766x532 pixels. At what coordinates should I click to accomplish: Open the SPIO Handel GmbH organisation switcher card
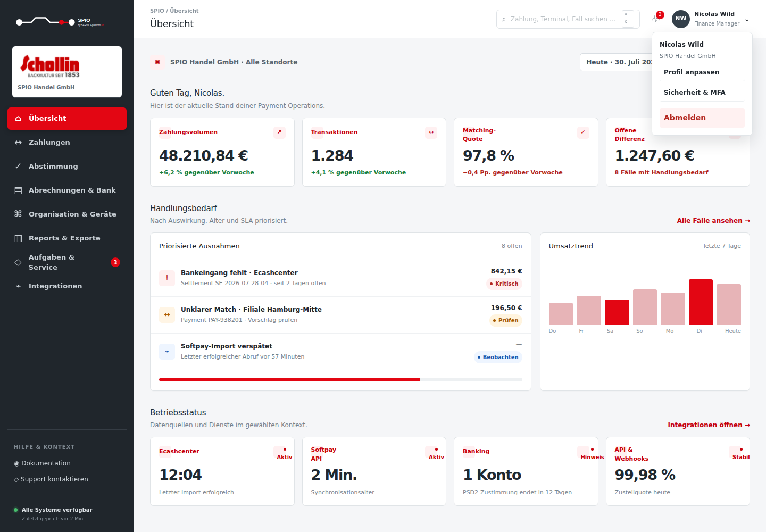67,72
